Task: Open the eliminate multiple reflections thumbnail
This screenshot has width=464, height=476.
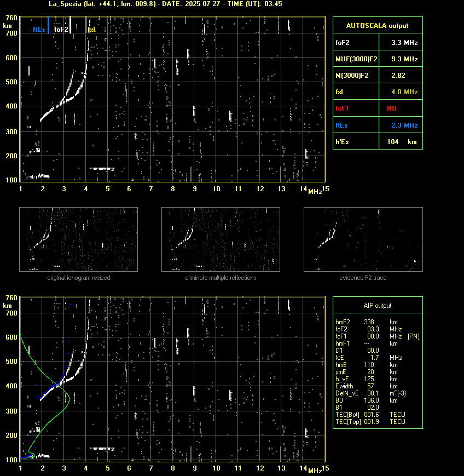Action: (221, 239)
